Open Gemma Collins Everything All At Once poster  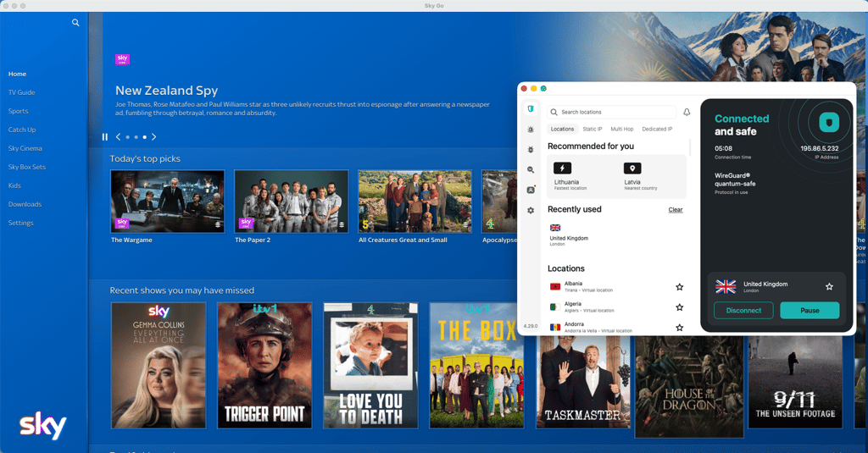pos(159,365)
